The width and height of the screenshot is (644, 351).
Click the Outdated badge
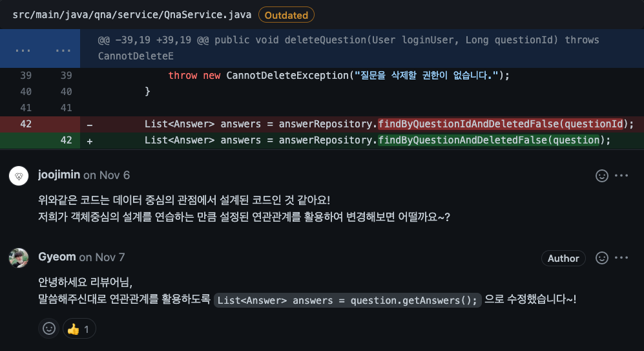click(x=286, y=16)
